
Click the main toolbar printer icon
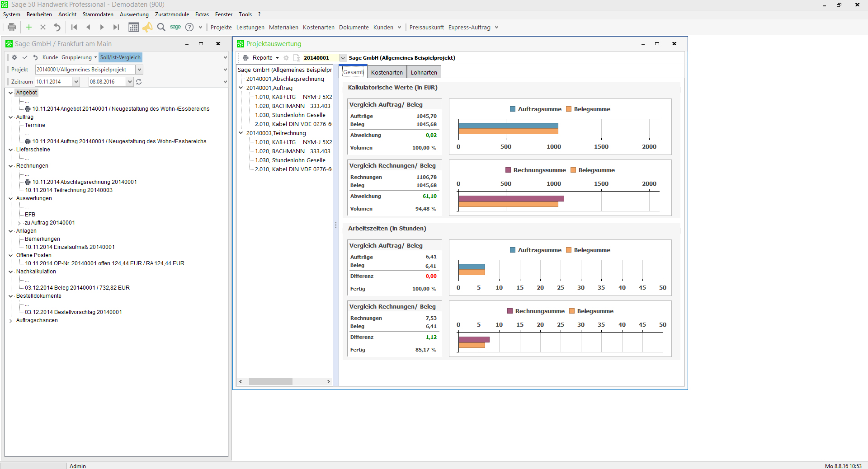(x=12, y=27)
